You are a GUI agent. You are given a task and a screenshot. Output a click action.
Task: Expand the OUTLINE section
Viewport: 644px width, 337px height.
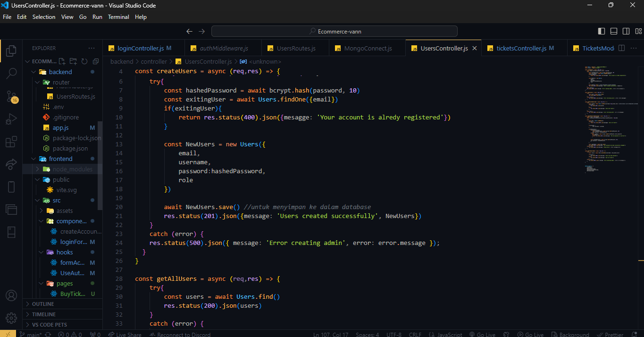click(x=43, y=304)
